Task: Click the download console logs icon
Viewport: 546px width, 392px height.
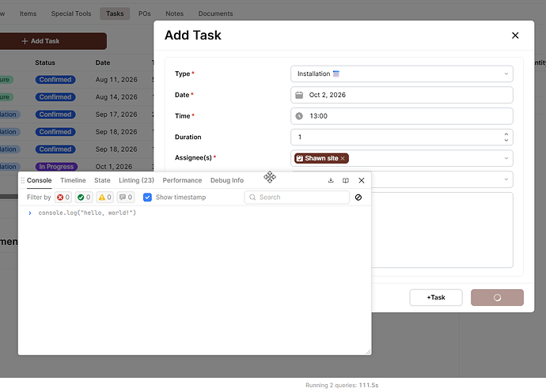Action: click(x=331, y=180)
